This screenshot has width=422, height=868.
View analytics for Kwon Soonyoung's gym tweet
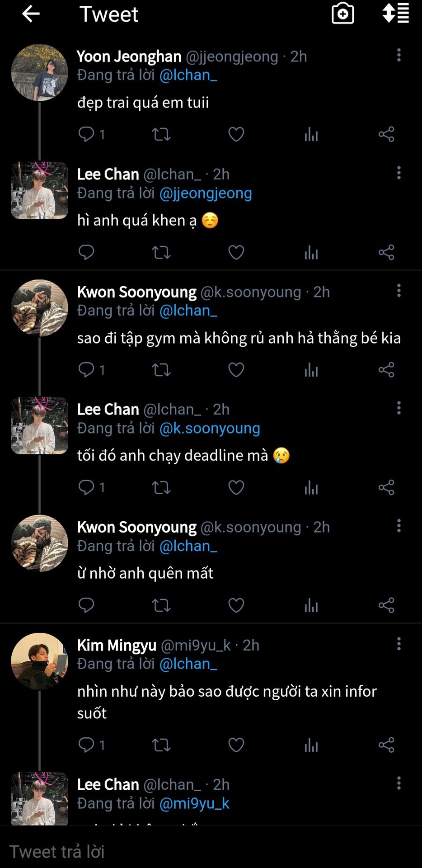311,370
